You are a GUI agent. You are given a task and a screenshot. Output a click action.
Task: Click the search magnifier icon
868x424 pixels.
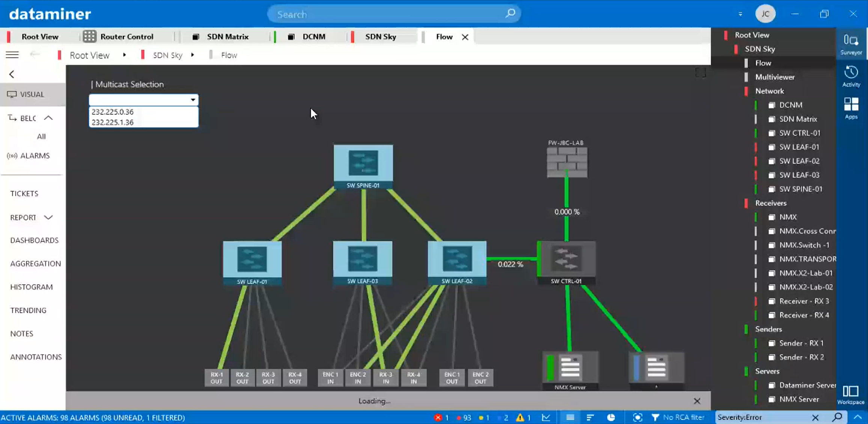coord(510,14)
